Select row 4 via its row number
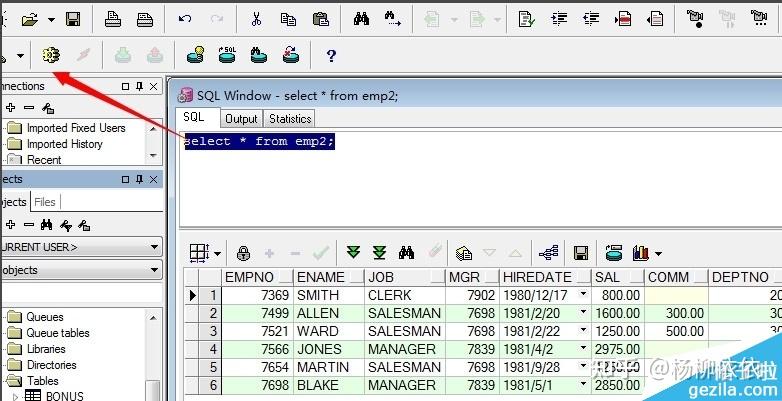 (x=210, y=349)
